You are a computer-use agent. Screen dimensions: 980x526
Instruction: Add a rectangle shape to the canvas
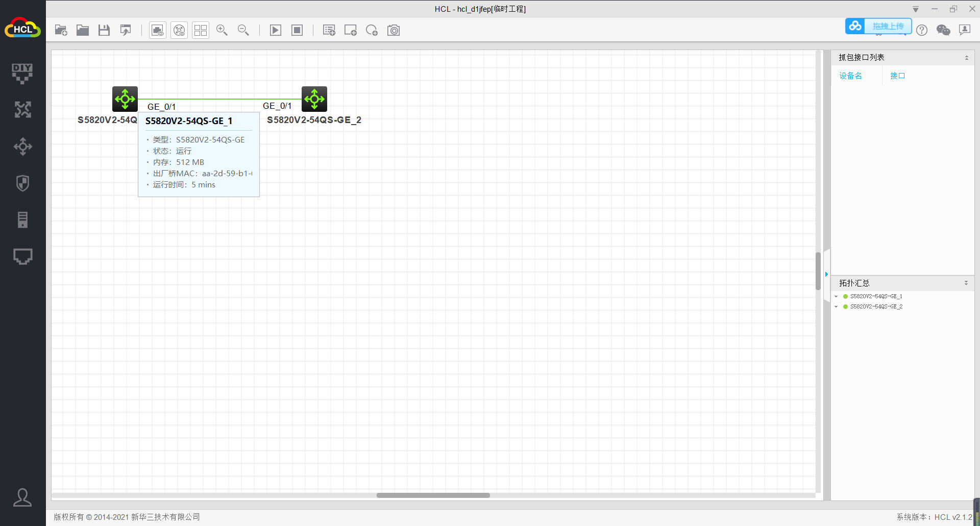tap(351, 30)
